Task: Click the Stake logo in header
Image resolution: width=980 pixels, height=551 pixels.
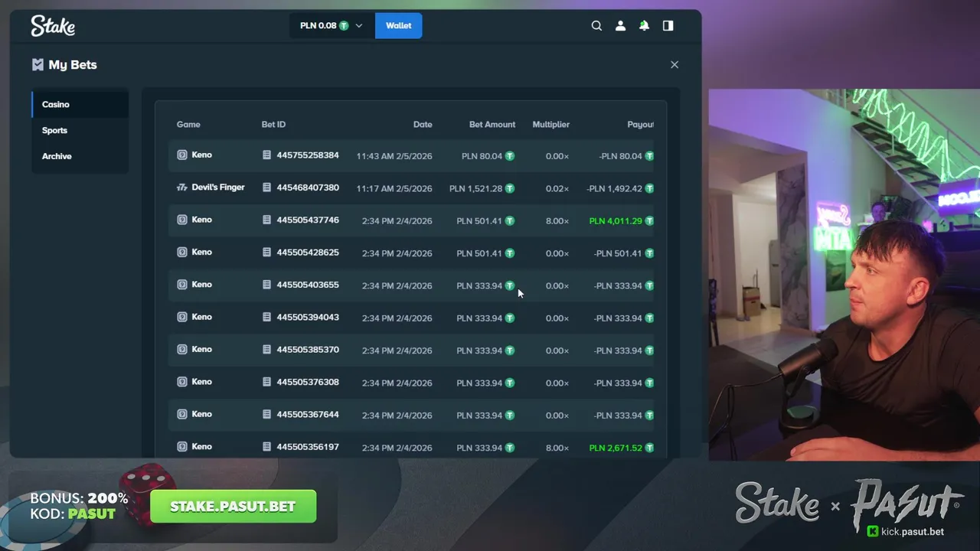Action: [53, 25]
